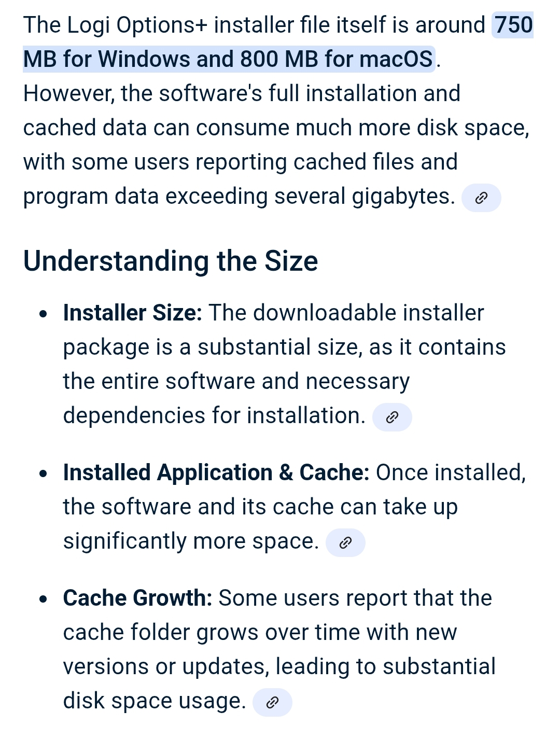560x739 pixels.
Task: Click the highlighted "MB for Windows and 800 MB for macOS" text
Action: [x=228, y=59]
